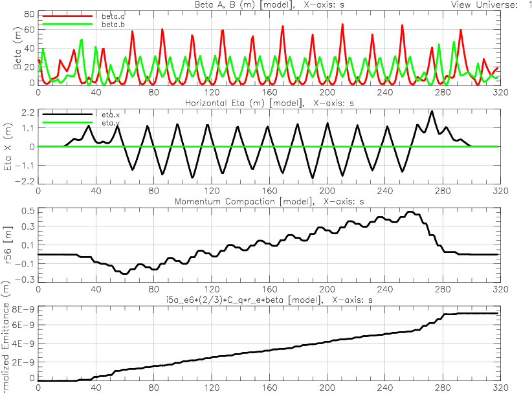Viewport: 532px width, 394px height.
Task: Click the 'View Universe: 1' label
Action: (491, 5)
